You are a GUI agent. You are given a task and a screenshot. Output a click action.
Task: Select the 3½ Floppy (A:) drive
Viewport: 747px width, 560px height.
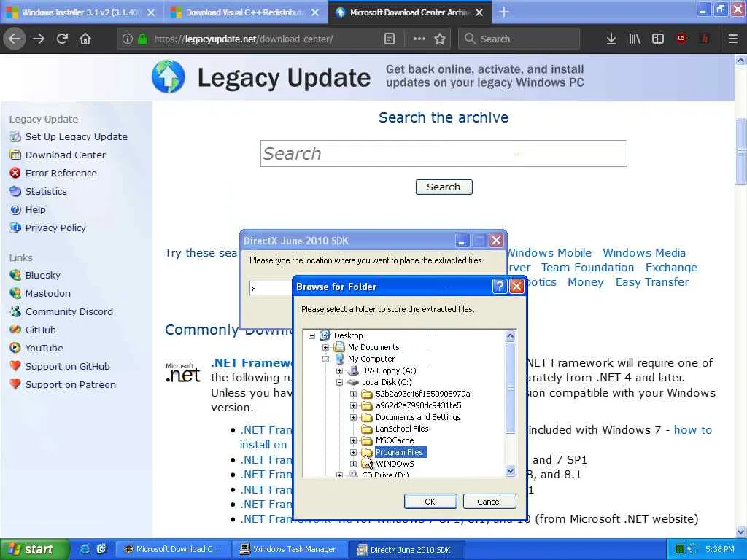tap(389, 370)
